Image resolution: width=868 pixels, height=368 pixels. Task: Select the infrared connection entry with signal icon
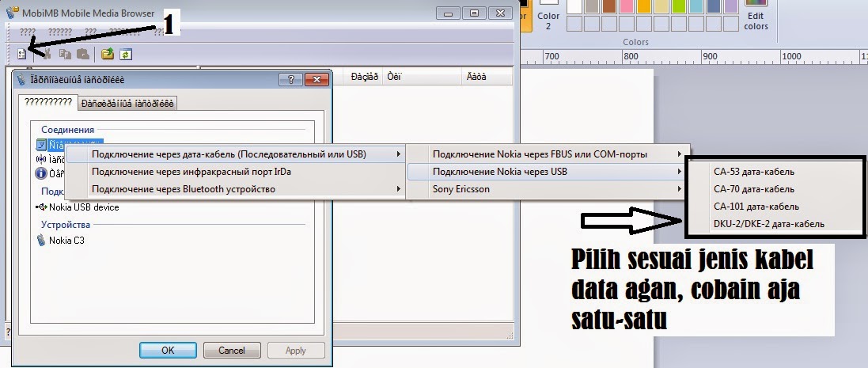point(50,159)
